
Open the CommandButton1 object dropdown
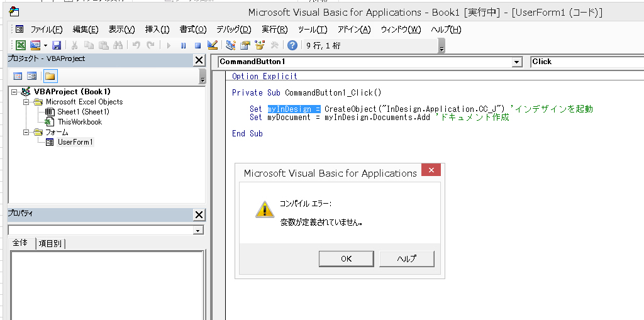517,62
